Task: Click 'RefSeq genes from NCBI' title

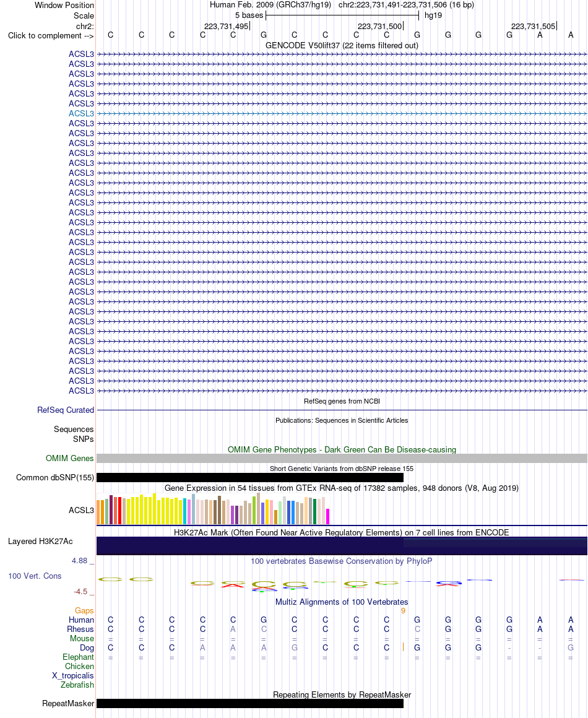Action: (342, 401)
